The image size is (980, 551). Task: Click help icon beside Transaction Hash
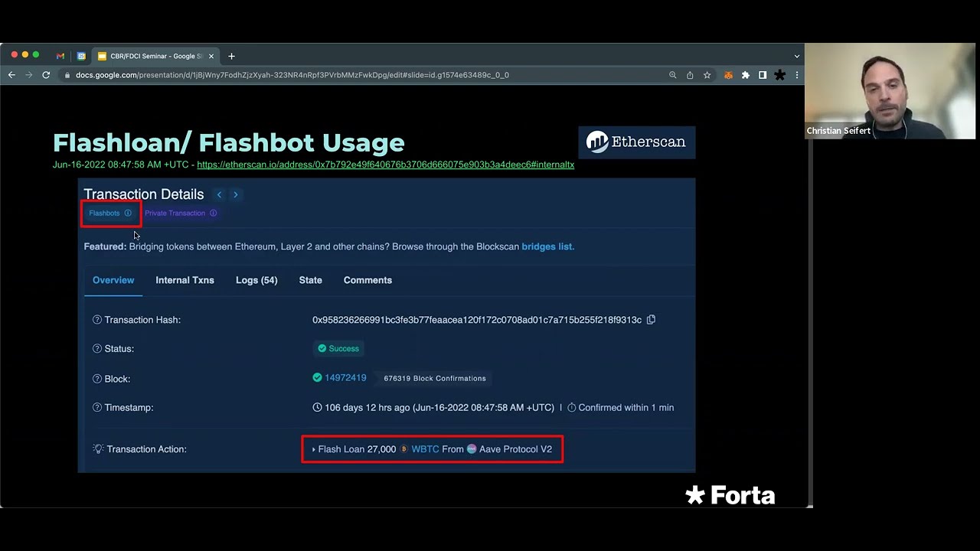pos(97,320)
